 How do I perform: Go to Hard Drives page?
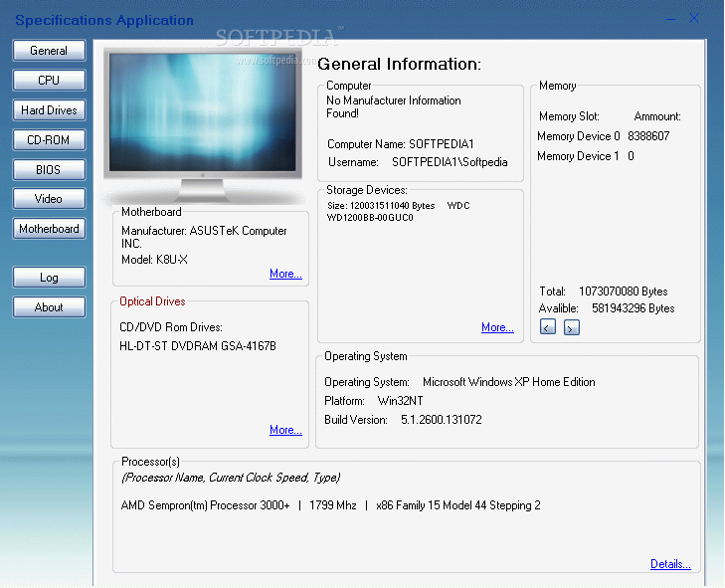point(49,110)
